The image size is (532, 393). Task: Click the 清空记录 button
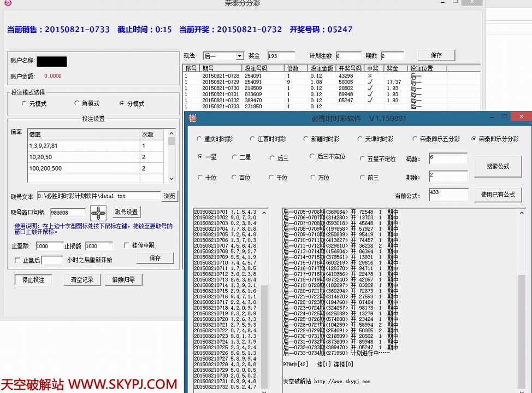82,279
